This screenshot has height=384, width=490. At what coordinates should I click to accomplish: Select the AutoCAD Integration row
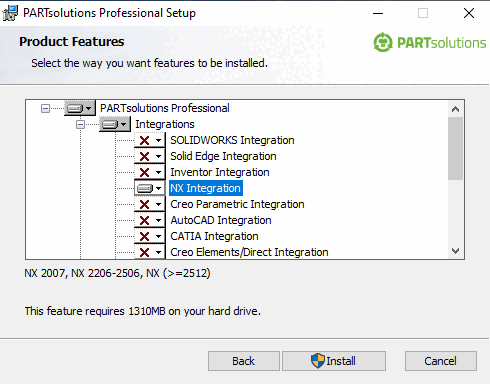pos(221,220)
